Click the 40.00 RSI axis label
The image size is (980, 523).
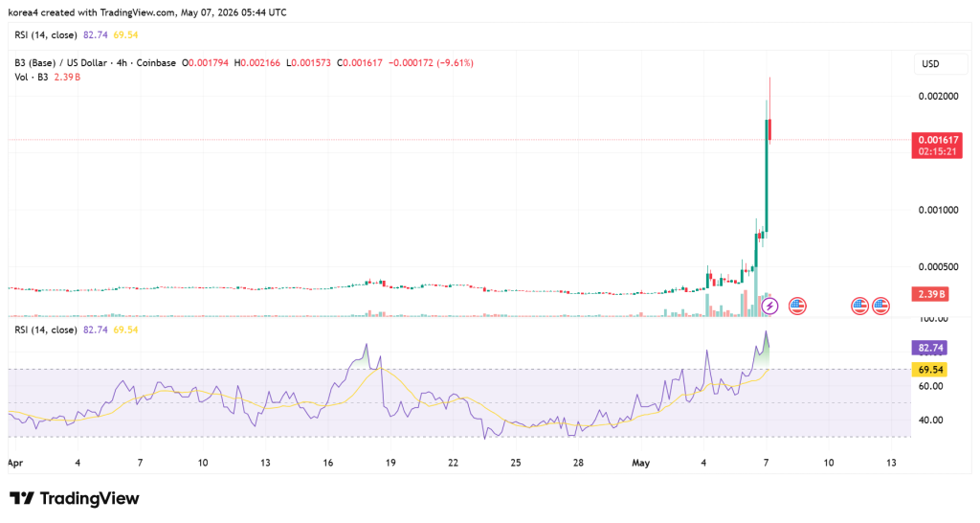pos(930,420)
